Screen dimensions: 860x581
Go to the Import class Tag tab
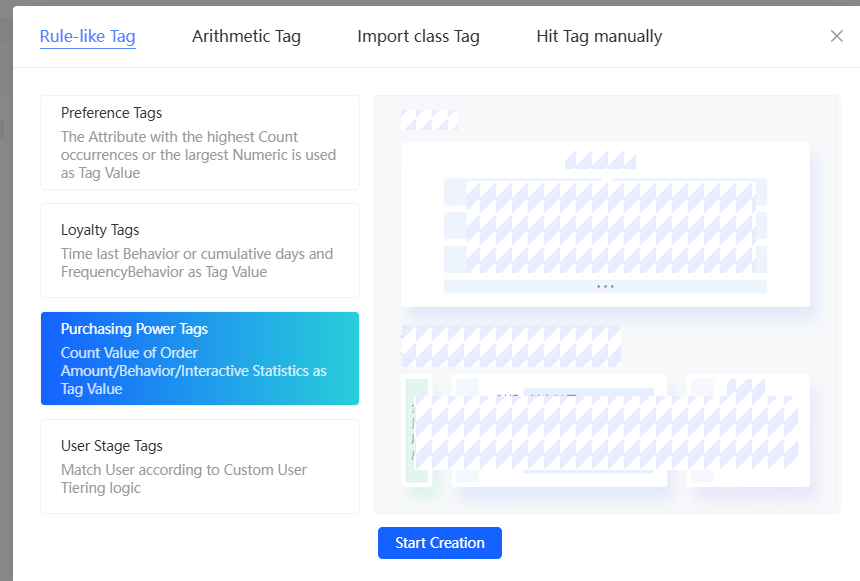[418, 37]
